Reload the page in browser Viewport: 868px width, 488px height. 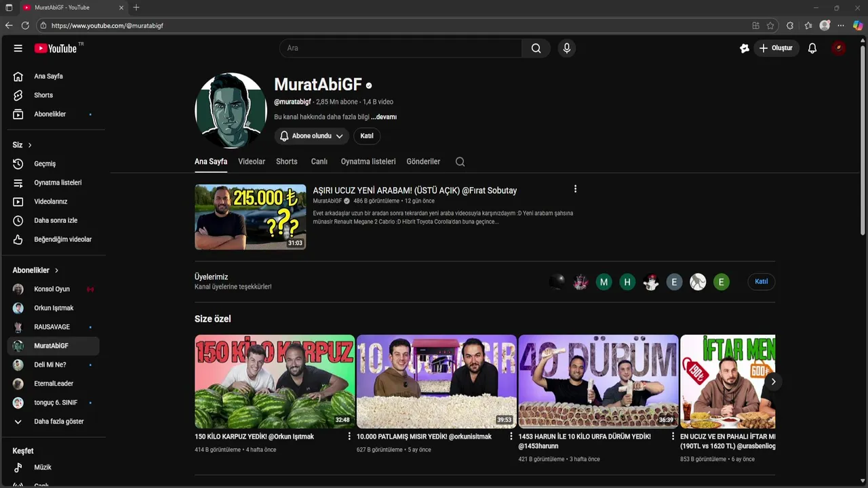coord(25,25)
